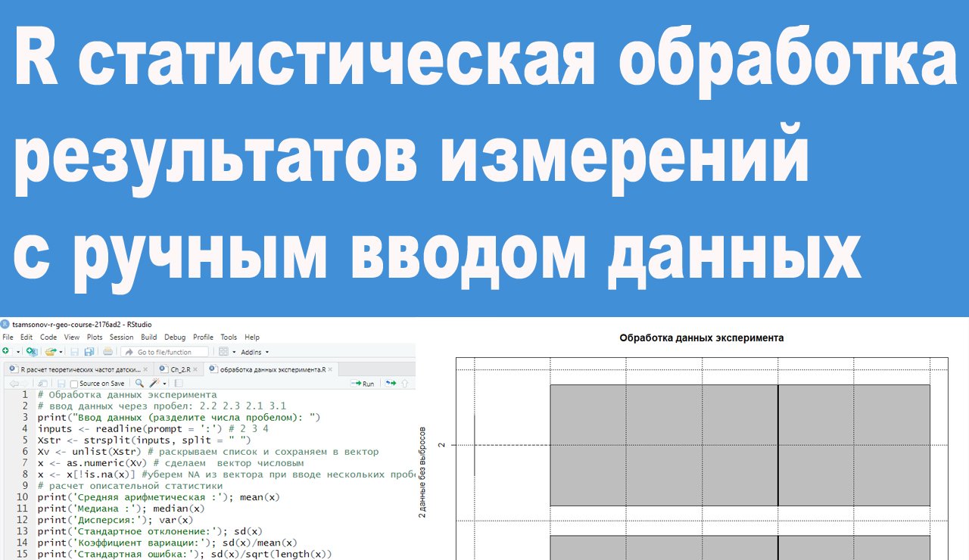Expand the panes layout dropdown arrow
The image size is (969, 560).
point(234,353)
